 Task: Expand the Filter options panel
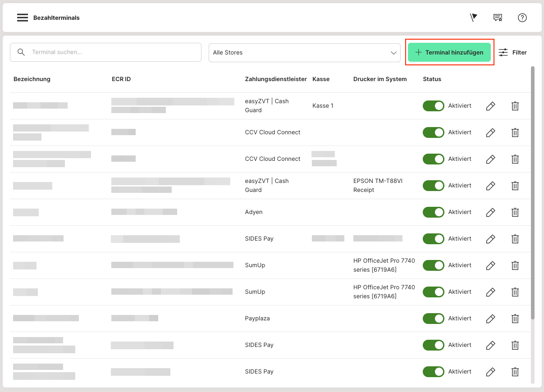[x=513, y=53]
